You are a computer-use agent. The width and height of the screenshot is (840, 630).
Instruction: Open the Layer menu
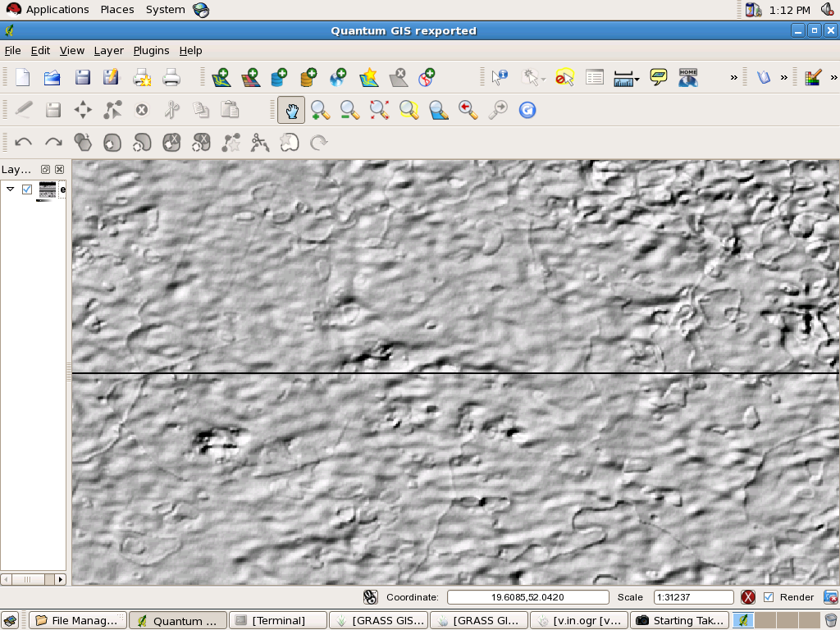(x=108, y=51)
